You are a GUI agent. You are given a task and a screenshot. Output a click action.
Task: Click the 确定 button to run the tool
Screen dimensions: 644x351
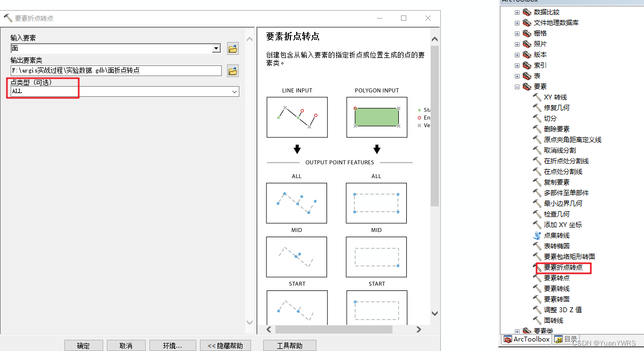click(83, 345)
